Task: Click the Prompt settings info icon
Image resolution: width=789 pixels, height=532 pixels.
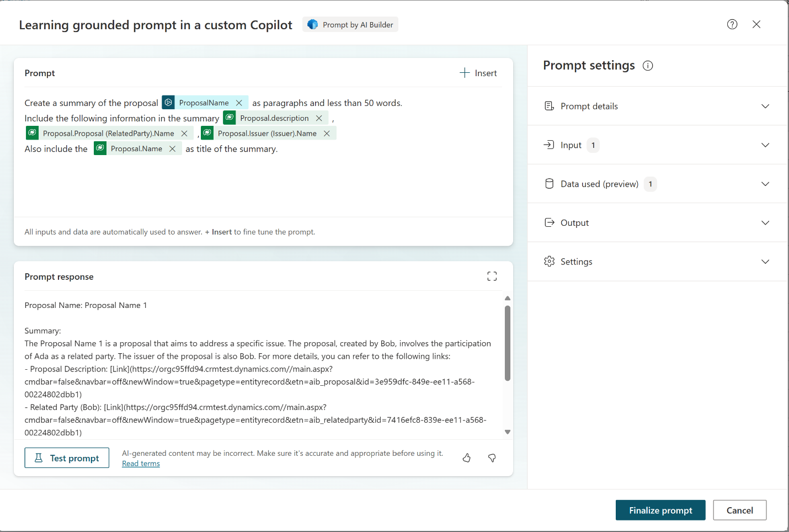Action: [x=648, y=65]
